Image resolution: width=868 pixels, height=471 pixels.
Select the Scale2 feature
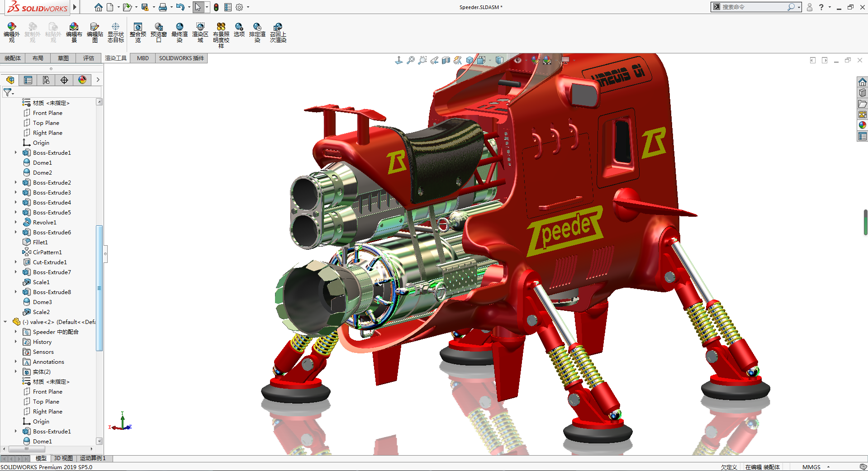pyautogui.click(x=41, y=312)
